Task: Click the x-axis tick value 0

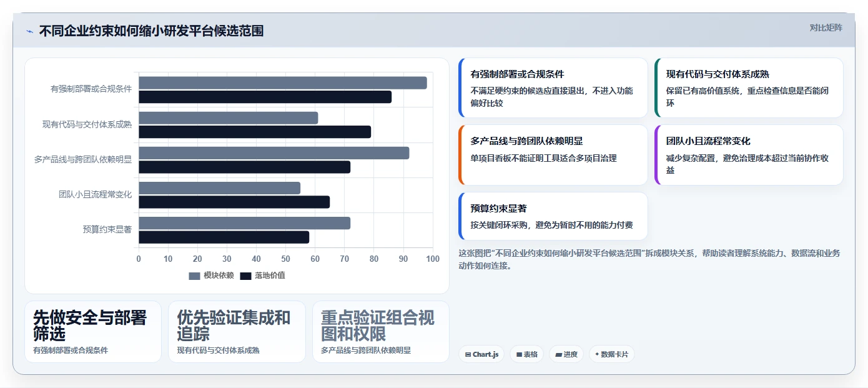Action: 139,259
